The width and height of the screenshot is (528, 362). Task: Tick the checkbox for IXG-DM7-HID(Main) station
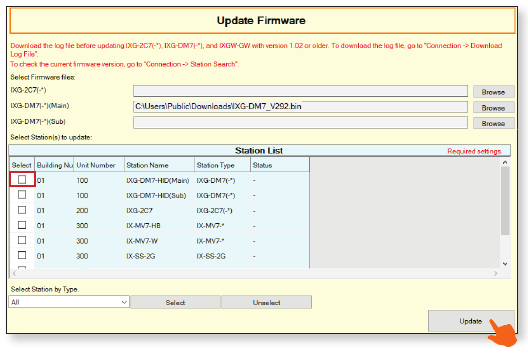(22, 179)
